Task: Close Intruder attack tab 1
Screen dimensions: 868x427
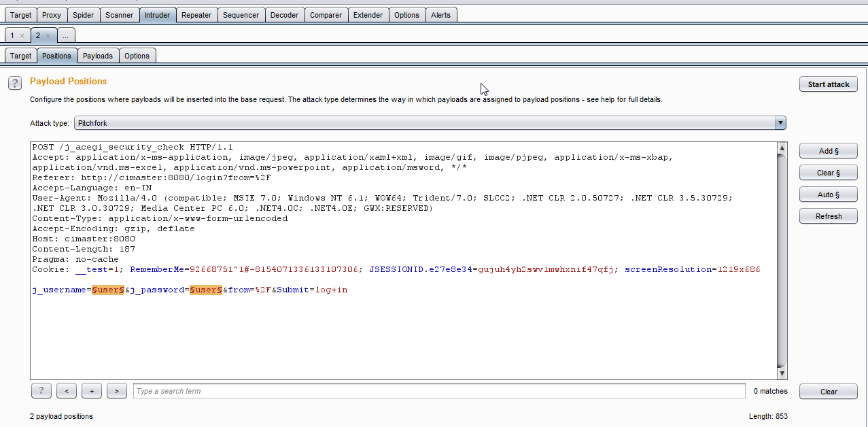Action: click(x=22, y=35)
